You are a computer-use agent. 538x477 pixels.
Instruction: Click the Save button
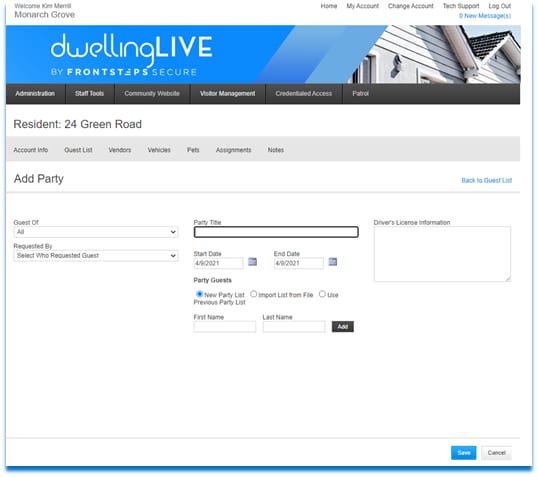click(464, 453)
